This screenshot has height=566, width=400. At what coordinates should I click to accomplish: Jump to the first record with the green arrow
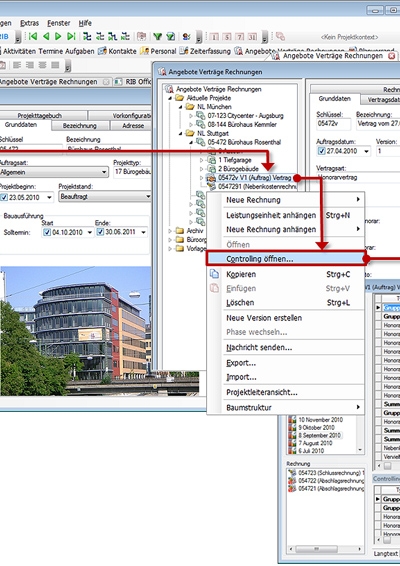(x=33, y=36)
